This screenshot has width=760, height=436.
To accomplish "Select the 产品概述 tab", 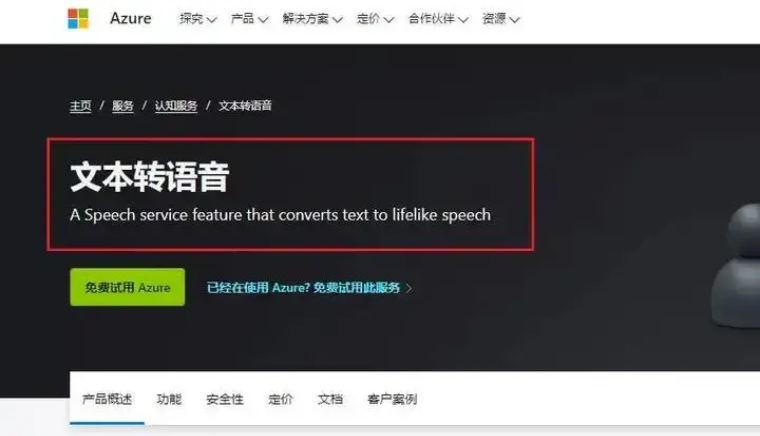I will tap(107, 399).
